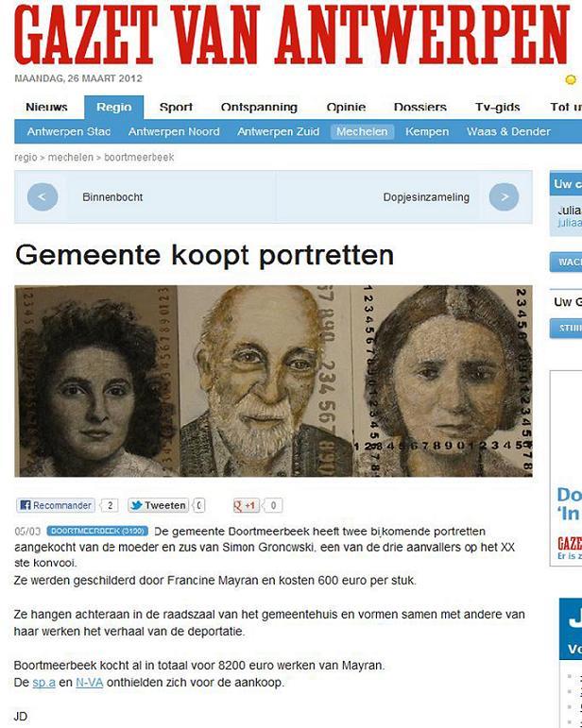Click the next article arrow icon
The height and width of the screenshot is (728, 582).
(504, 196)
